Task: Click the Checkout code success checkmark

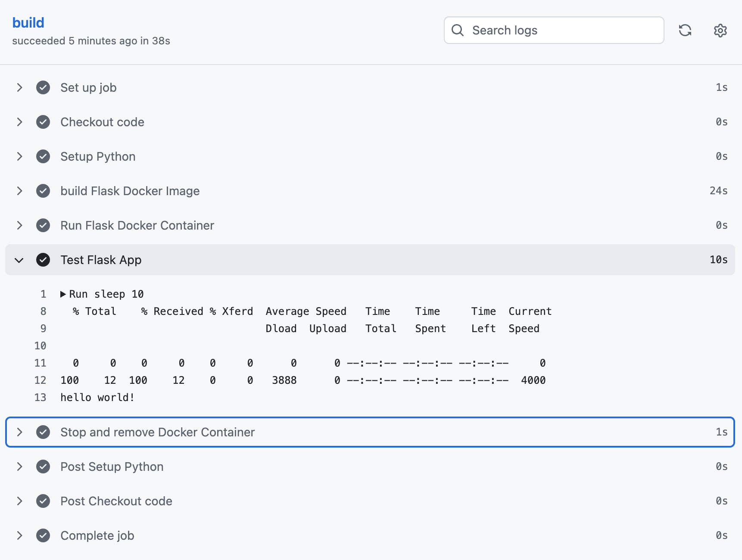Action: click(43, 122)
